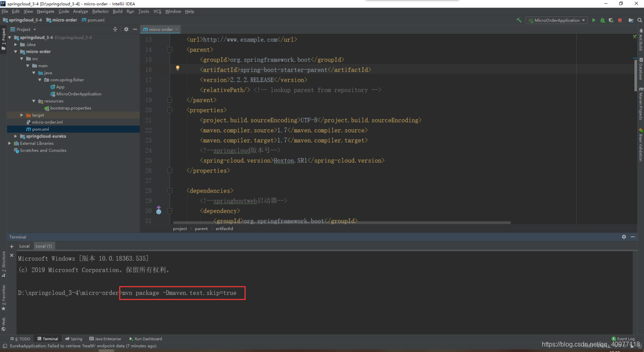
Task: Switch to the Local (1) terminal tab
Action: pyautogui.click(x=43, y=246)
